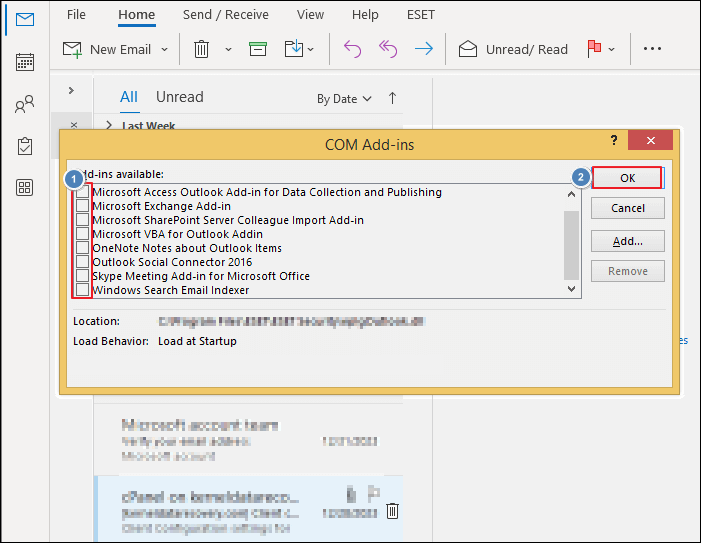Select 'Outlook Social Connector 2016' entry text
The image size is (701, 543).
[x=172, y=262]
